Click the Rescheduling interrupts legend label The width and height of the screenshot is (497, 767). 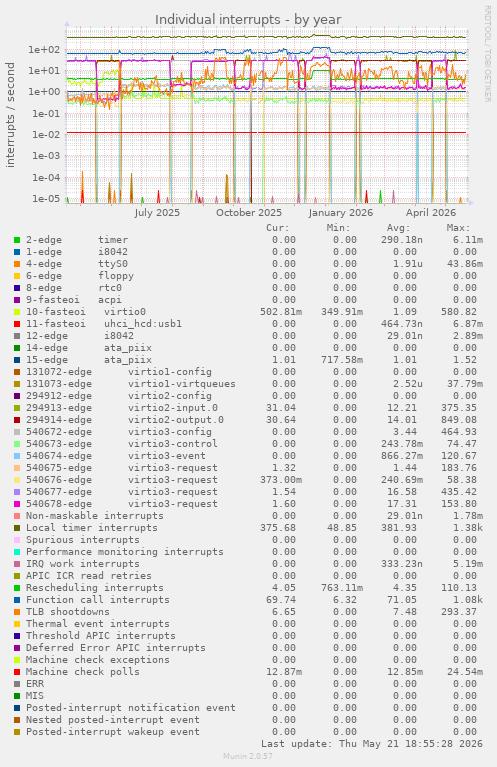click(94, 588)
